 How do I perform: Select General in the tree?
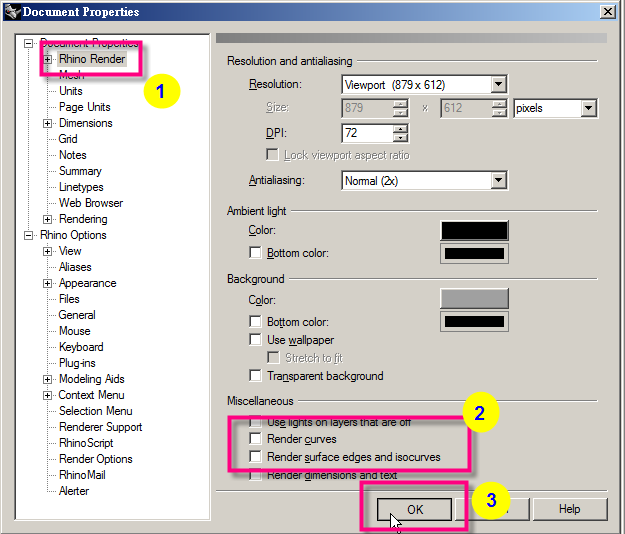[77, 315]
